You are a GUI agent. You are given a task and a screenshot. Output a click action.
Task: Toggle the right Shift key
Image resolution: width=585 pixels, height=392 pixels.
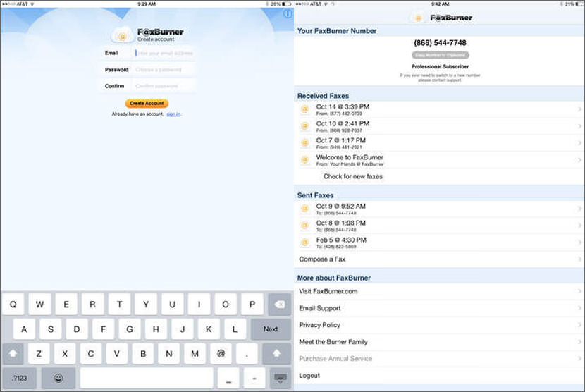click(276, 353)
